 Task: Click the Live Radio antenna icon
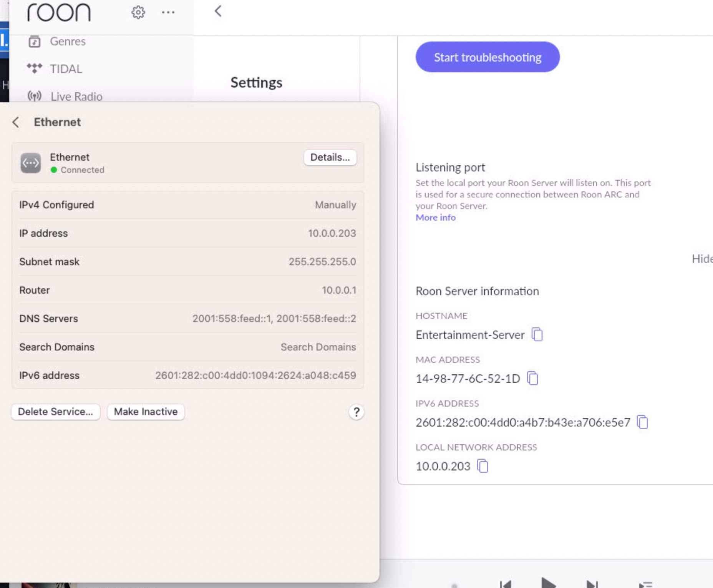coord(35,96)
